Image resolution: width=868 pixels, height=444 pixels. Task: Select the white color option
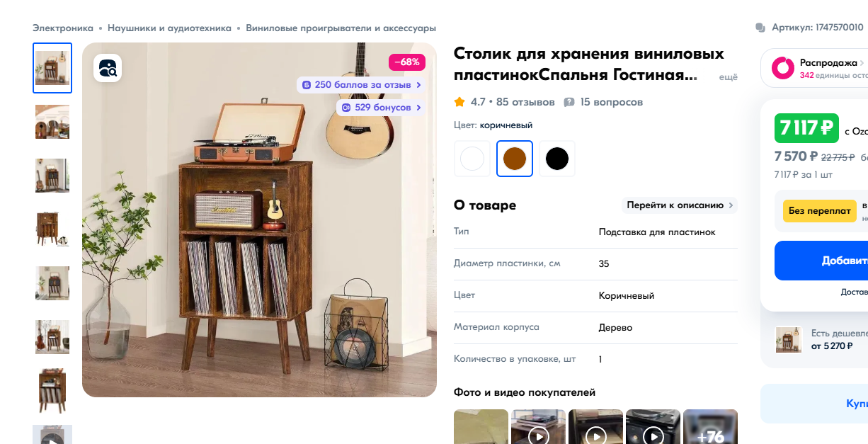tap(472, 158)
